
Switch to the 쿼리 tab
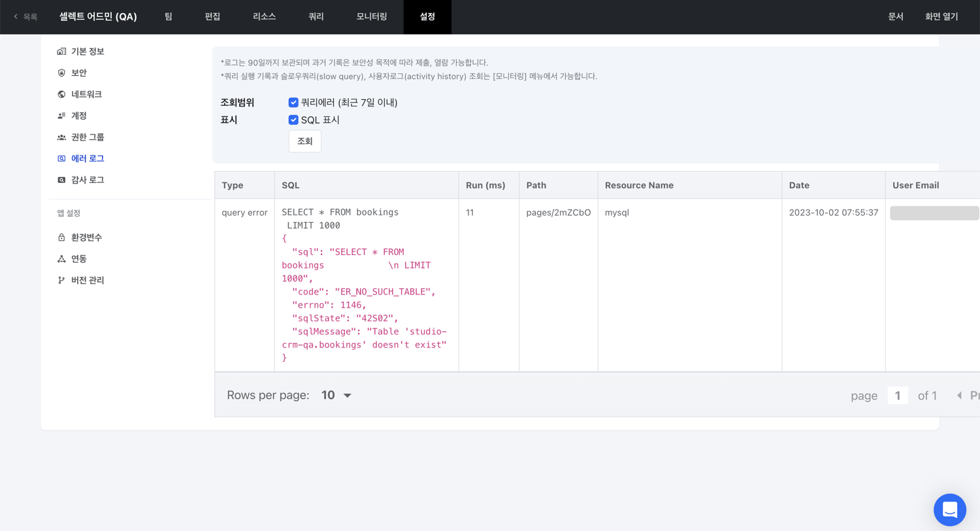coord(316,17)
